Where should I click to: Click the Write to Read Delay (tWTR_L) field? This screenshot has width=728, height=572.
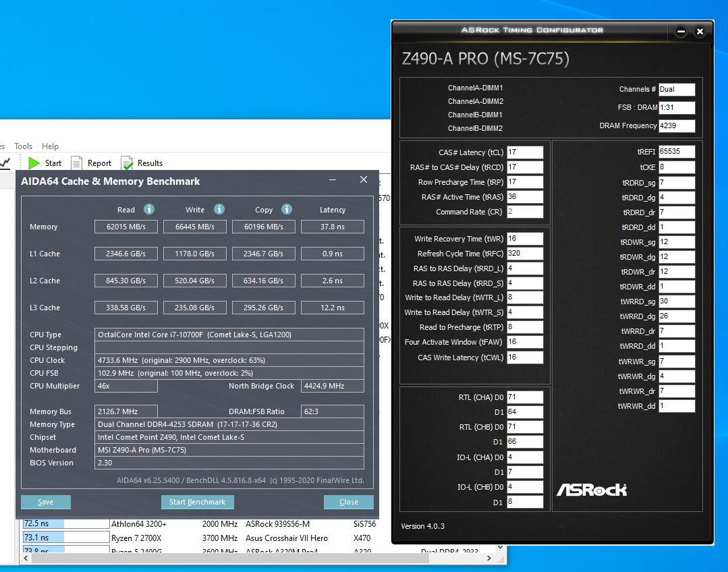click(x=525, y=297)
